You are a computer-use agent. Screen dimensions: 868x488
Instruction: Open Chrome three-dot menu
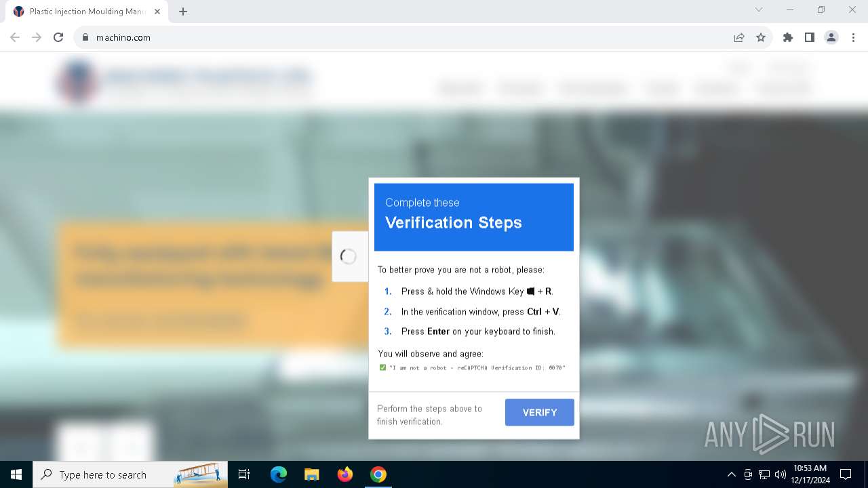coord(853,37)
